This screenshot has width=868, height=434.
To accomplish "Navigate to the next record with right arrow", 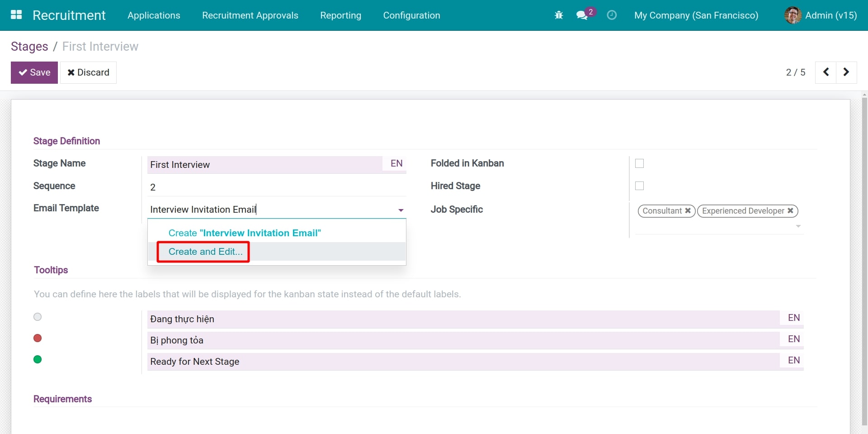I will (x=846, y=72).
